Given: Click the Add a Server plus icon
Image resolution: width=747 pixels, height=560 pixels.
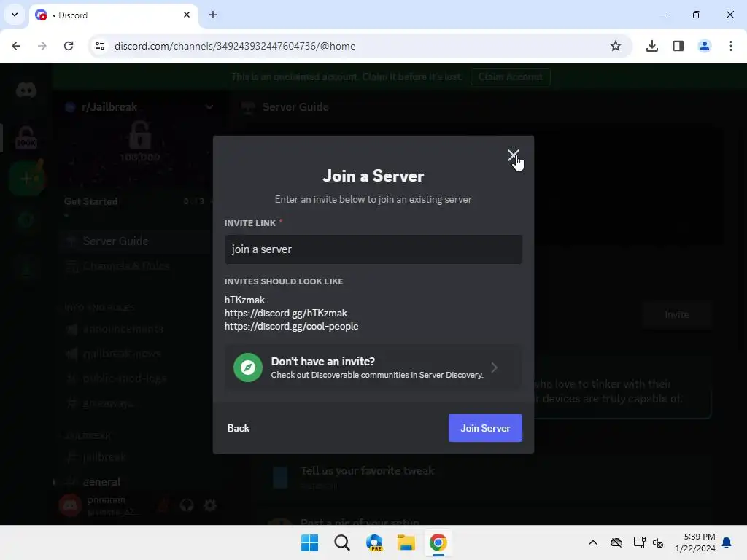Looking at the screenshot, I should [26, 179].
